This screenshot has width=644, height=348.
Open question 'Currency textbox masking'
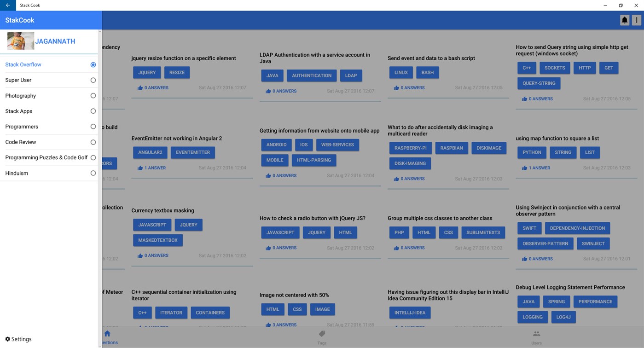tap(163, 211)
